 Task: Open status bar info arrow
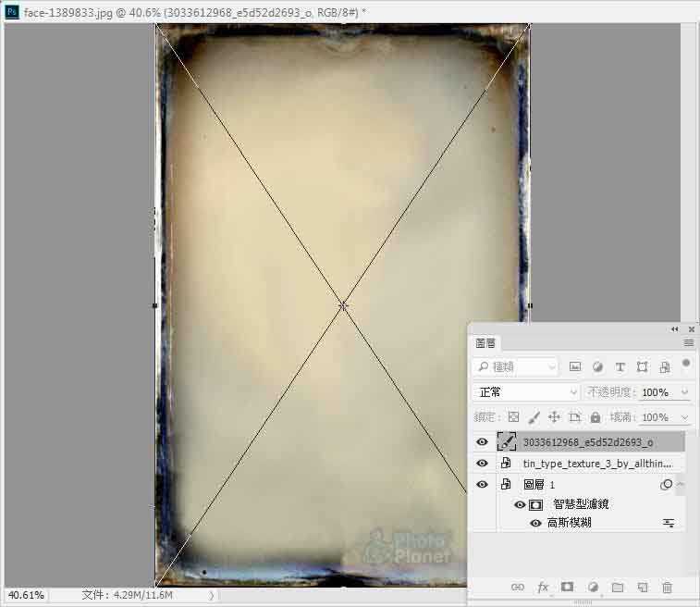[212, 595]
